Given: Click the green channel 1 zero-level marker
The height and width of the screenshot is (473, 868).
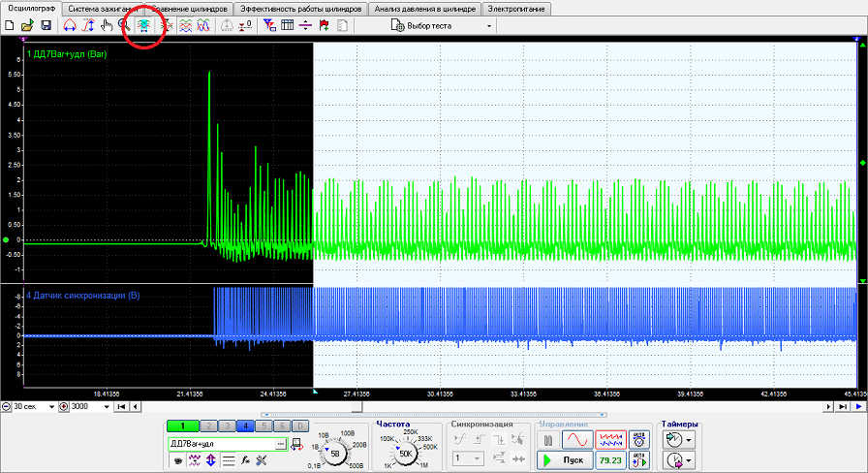Looking at the screenshot, I should coord(6,239).
